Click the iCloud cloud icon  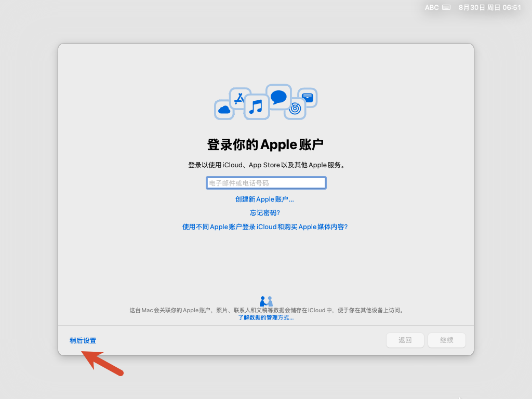[x=224, y=110]
